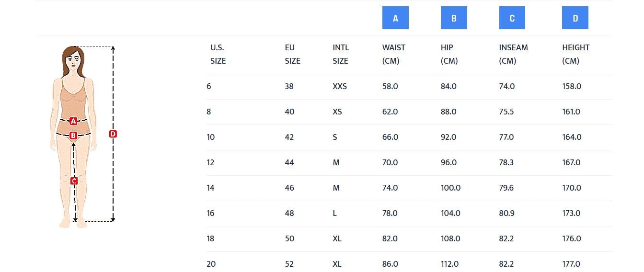The width and height of the screenshot is (644, 272).
Task: Click the WAIST (CM) column header
Action: point(393,54)
